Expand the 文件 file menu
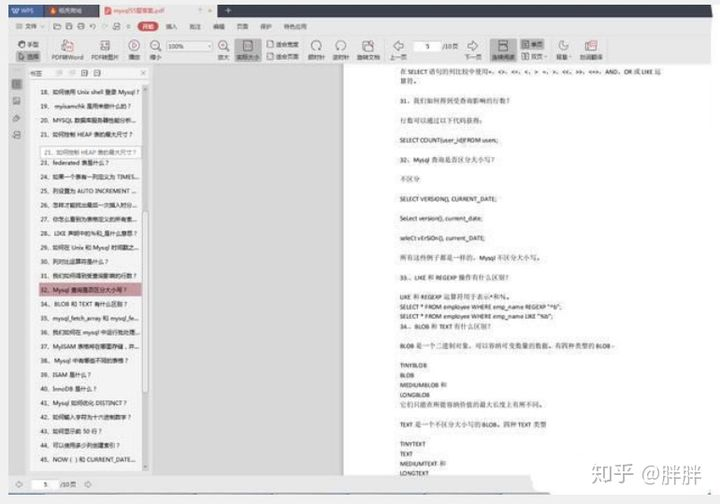Image resolution: width=720 pixels, height=504 pixels. 29,26
